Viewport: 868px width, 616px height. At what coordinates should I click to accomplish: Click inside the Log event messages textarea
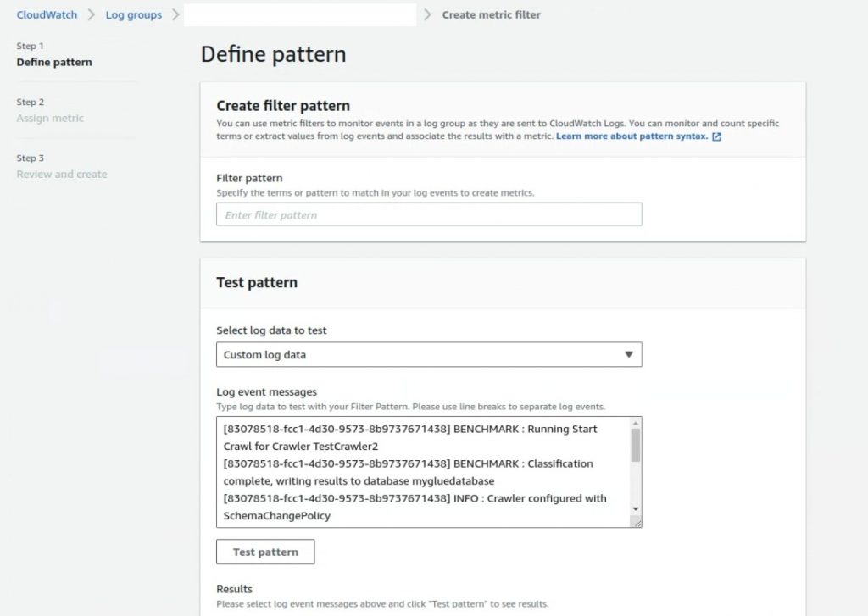[x=424, y=472]
